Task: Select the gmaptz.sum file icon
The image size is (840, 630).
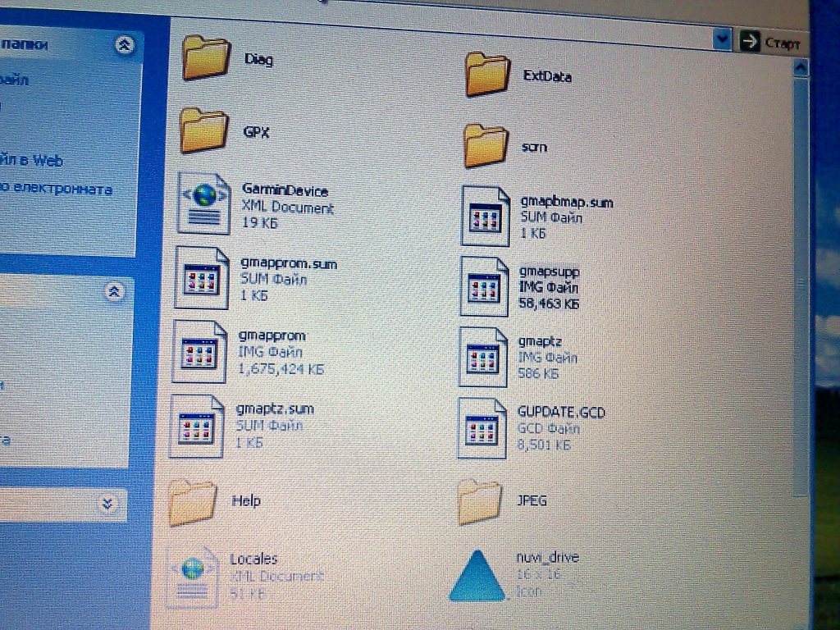Action: click(197, 427)
